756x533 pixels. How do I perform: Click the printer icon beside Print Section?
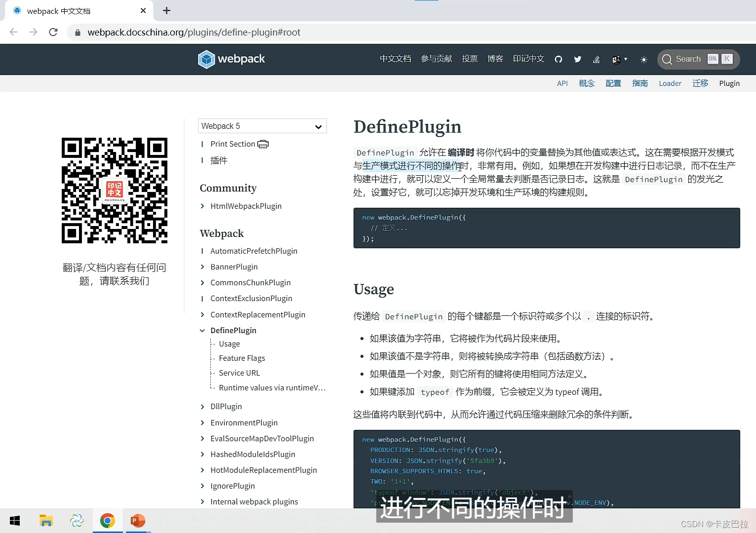click(x=263, y=144)
